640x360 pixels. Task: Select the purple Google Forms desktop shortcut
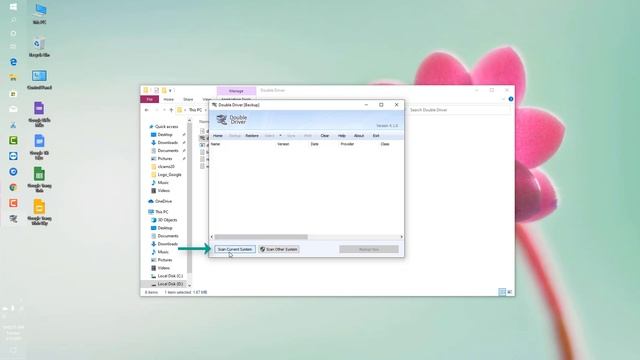[39, 114]
